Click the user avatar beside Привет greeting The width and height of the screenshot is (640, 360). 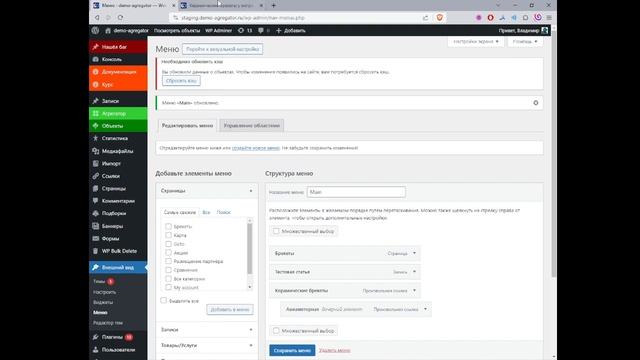(x=544, y=31)
